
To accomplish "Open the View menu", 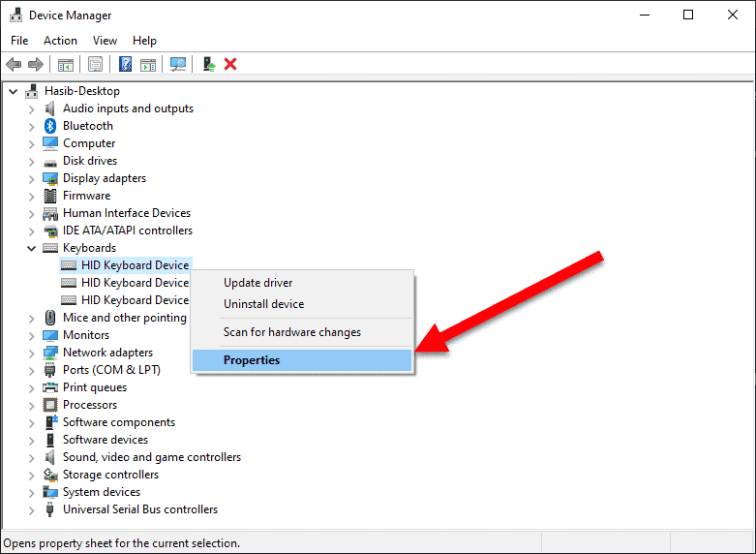I will [x=105, y=41].
